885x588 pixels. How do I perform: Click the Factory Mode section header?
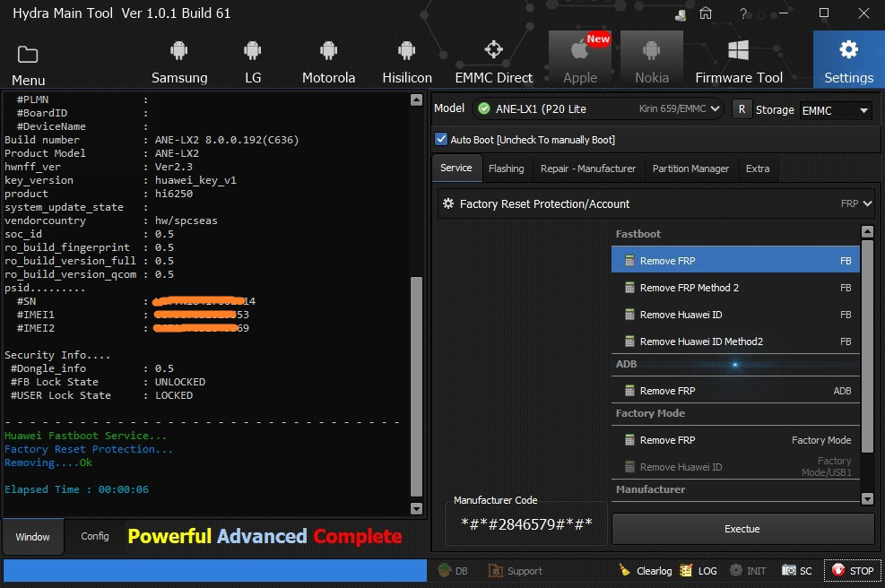tap(735, 413)
